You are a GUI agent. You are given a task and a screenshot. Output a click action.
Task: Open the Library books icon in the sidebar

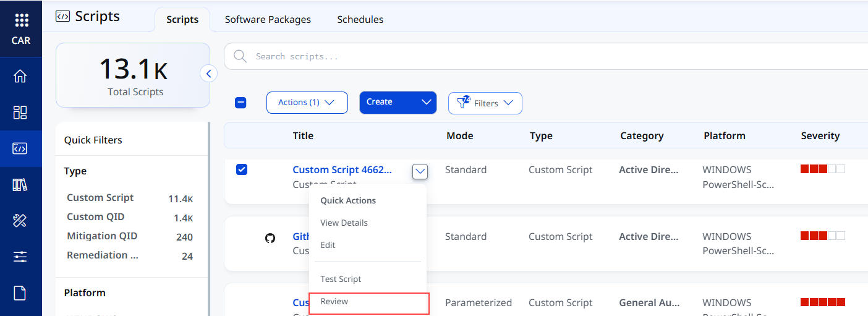click(x=20, y=184)
